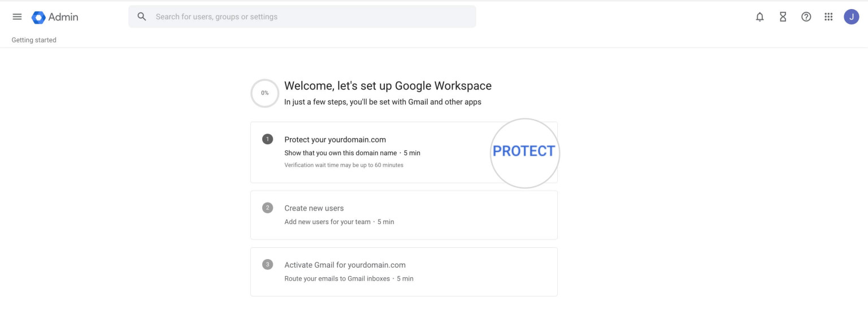Viewport: 868px width, 331px height.
Task: Click Route your emails to Gmail inboxes text
Action: [x=337, y=278]
